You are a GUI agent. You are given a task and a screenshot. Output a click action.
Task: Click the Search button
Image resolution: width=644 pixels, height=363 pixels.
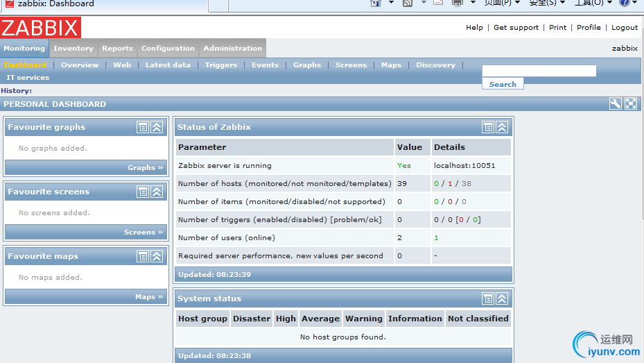(x=503, y=84)
